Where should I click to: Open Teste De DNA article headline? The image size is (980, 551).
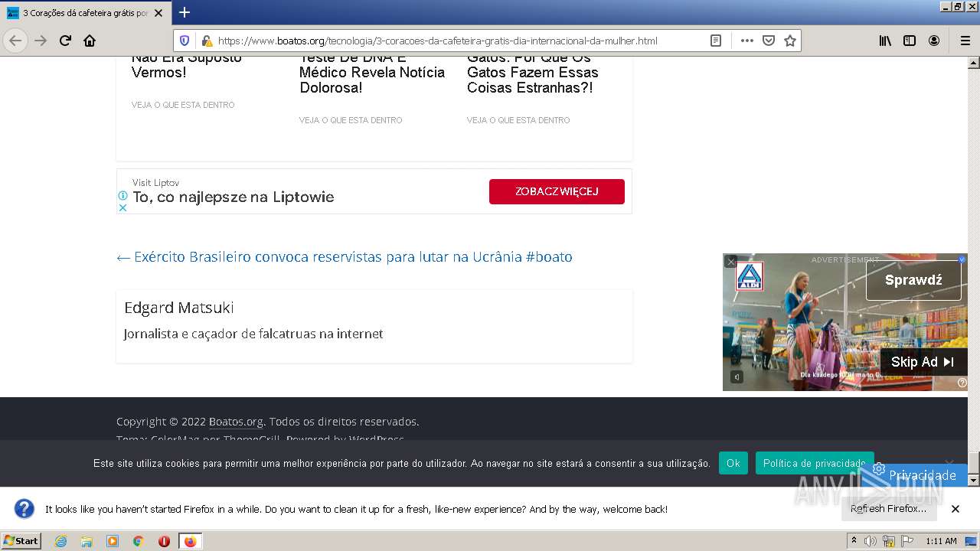pyautogui.click(x=372, y=73)
